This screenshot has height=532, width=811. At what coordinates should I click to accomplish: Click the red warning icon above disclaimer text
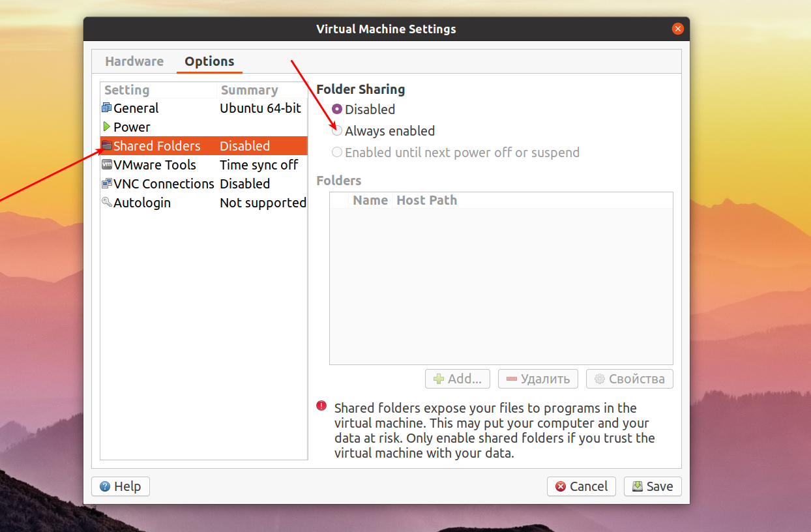coord(321,406)
